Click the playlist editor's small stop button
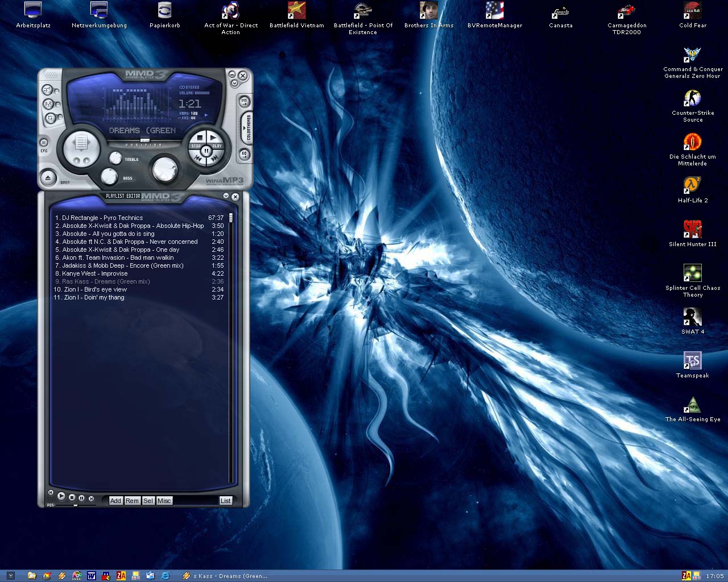This screenshot has width=728, height=582. click(x=72, y=497)
